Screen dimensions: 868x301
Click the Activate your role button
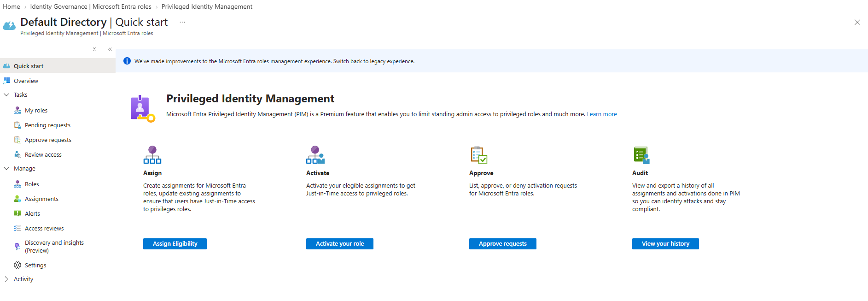(340, 244)
